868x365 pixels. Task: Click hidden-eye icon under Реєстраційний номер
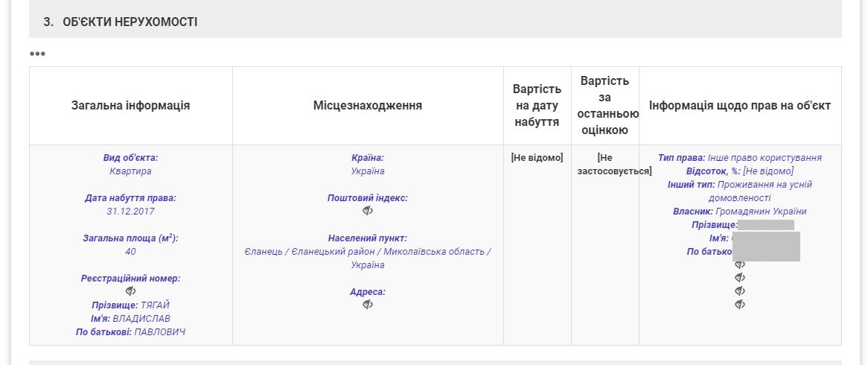click(x=131, y=291)
